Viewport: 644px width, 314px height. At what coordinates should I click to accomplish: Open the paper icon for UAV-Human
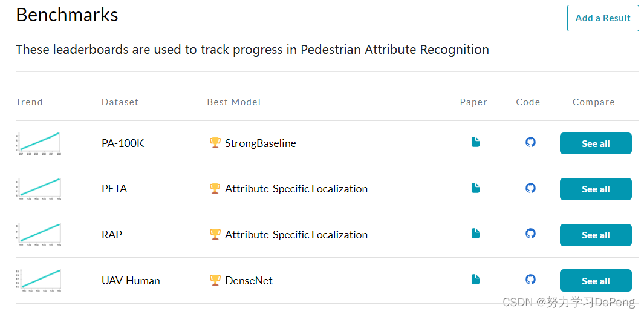click(x=475, y=280)
